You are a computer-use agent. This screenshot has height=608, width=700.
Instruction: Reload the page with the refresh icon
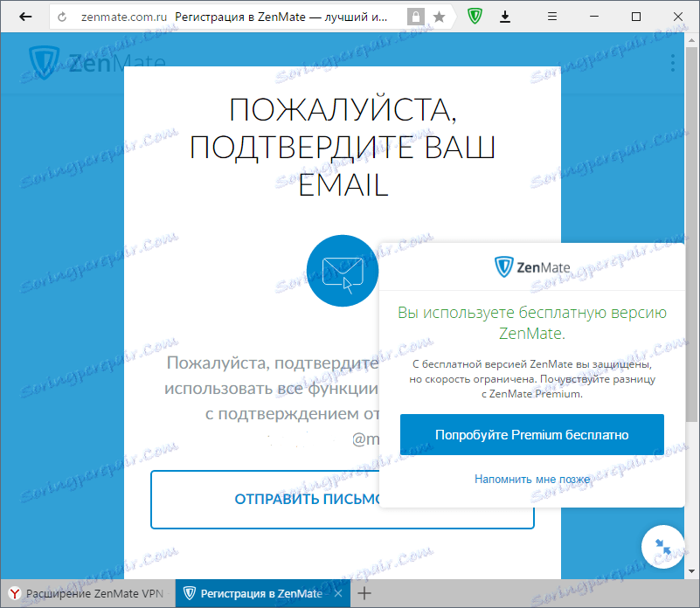pos(62,17)
